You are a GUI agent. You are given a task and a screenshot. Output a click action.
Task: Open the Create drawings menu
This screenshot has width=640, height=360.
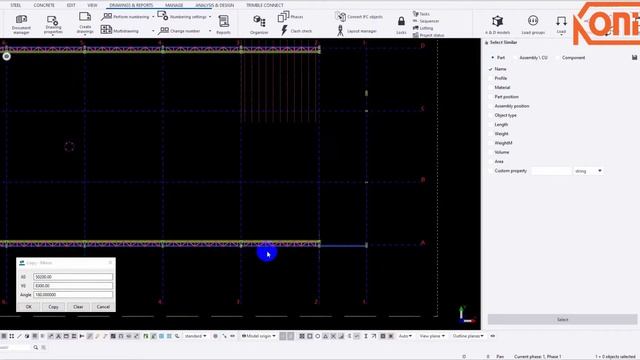(85, 23)
